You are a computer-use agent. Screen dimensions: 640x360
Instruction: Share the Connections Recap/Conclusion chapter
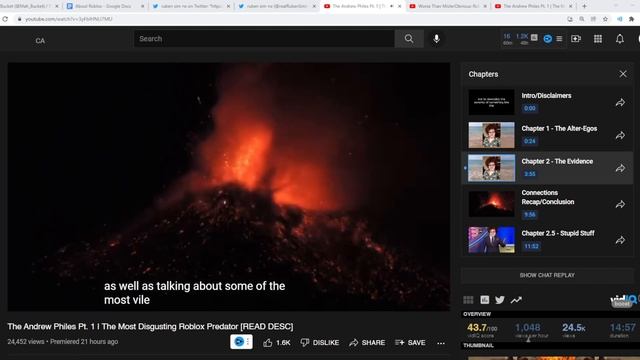tap(620, 204)
